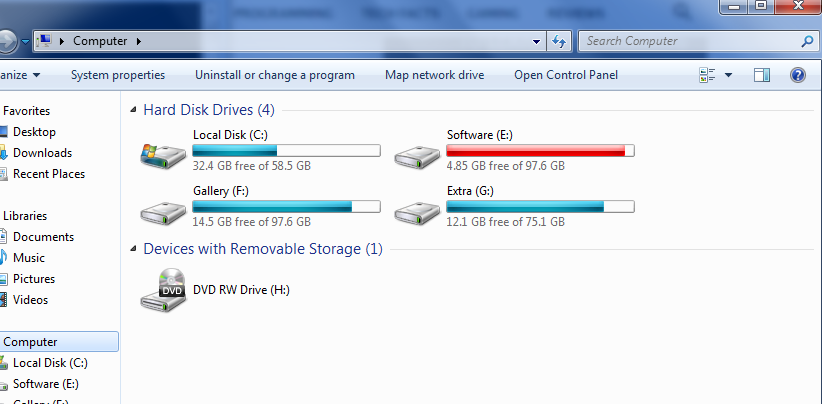Click the refresh button beside address bar

[560, 41]
